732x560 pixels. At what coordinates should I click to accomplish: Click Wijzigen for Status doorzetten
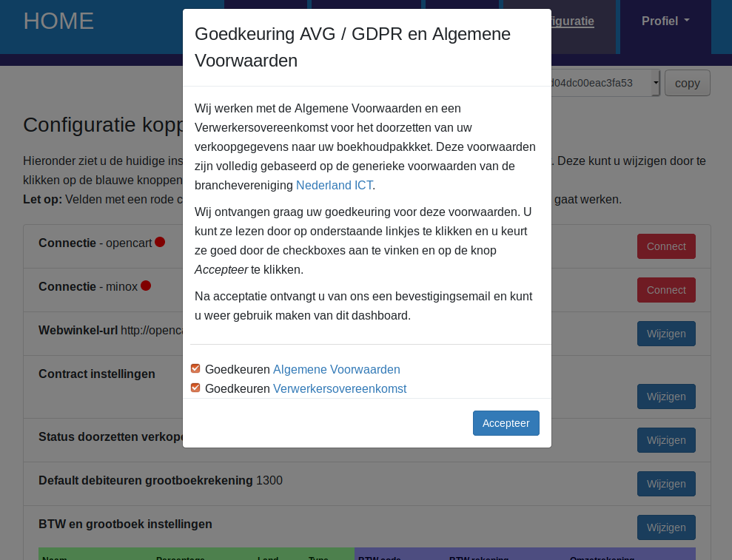(x=666, y=440)
